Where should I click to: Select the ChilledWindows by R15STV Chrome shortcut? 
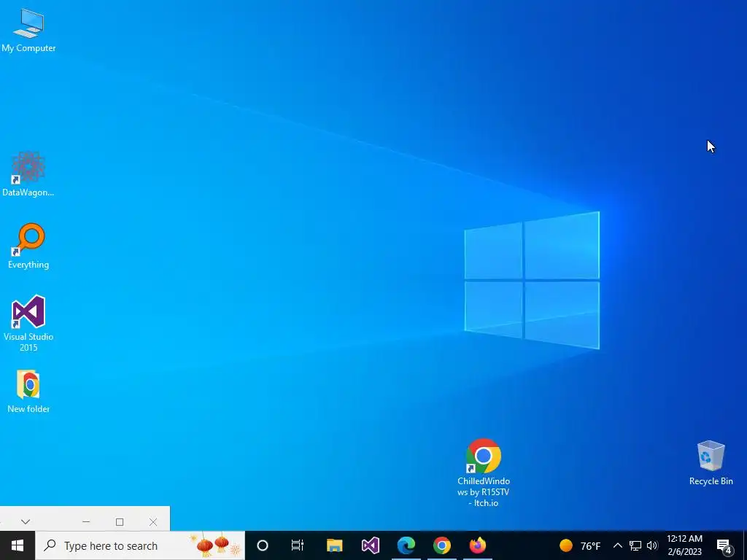click(484, 472)
